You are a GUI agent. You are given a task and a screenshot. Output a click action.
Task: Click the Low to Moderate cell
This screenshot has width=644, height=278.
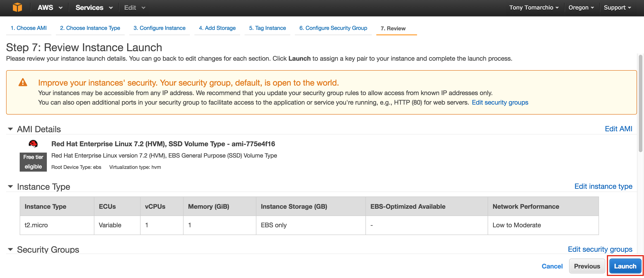[543, 225]
